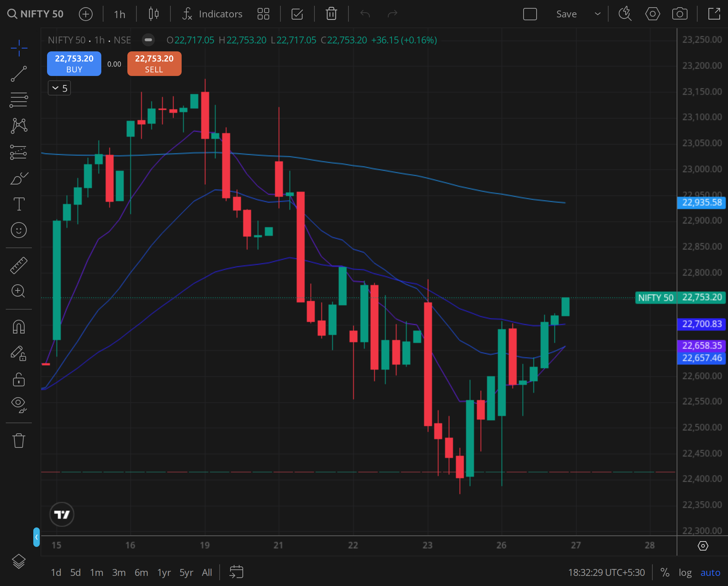The width and height of the screenshot is (728, 586).
Task: Select the text annotation tool
Action: point(19,204)
